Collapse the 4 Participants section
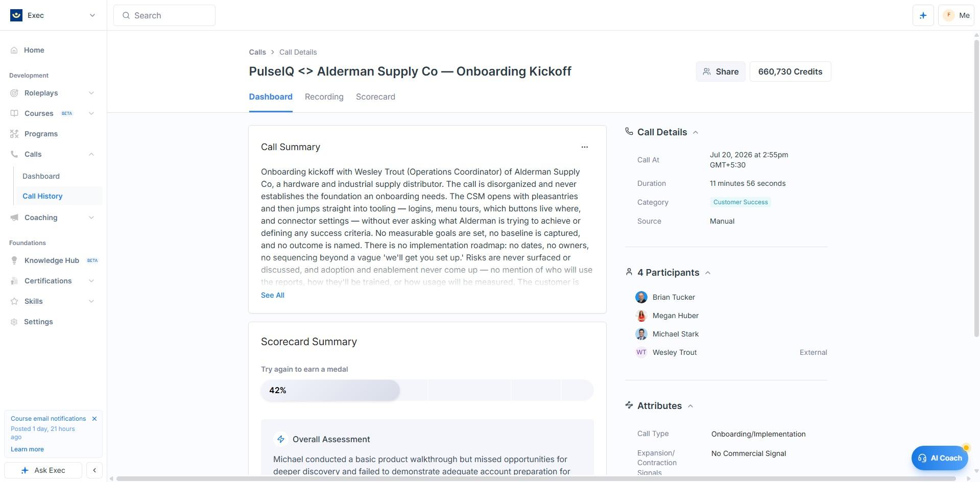Viewport: 980px width, 482px height. coord(708,273)
